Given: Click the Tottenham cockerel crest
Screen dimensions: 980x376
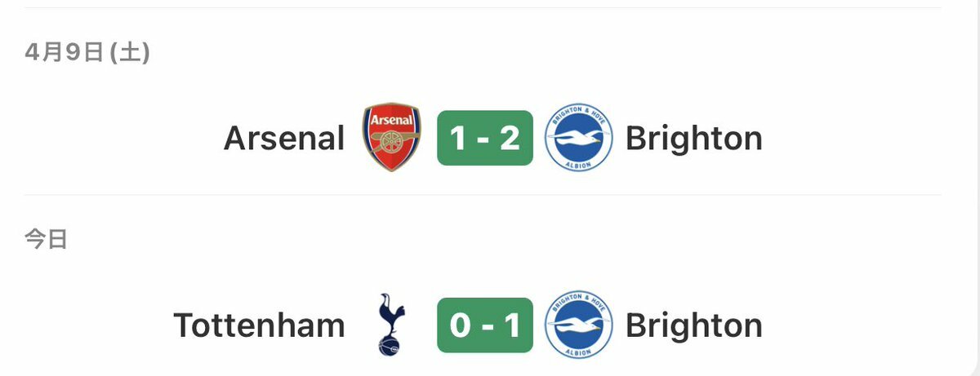Looking at the screenshot, I should point(391,325).
